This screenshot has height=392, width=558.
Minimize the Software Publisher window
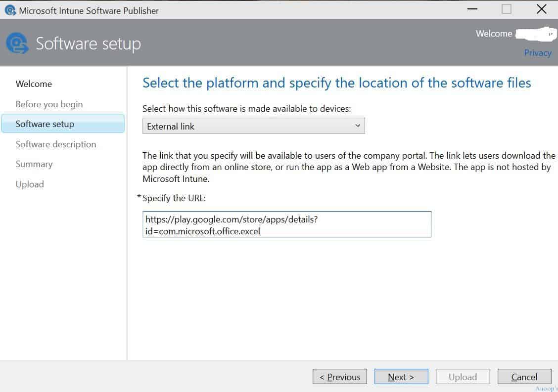(x=472, y=9)
